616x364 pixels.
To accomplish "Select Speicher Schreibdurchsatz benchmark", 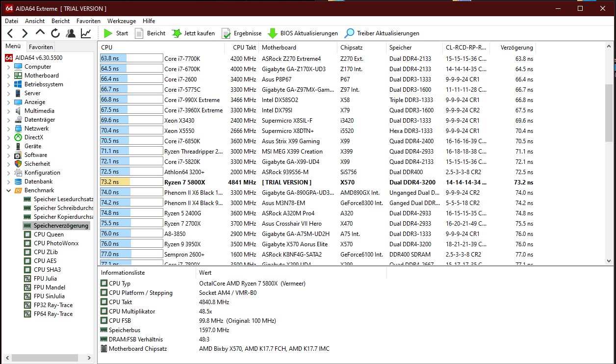I will pyautogui.click(x=58, y=208).
